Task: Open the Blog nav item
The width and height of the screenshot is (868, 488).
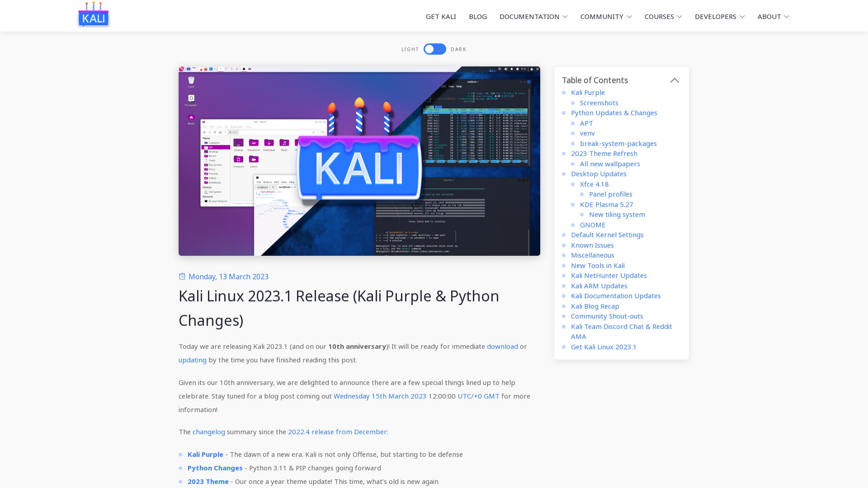Action: 478,16
